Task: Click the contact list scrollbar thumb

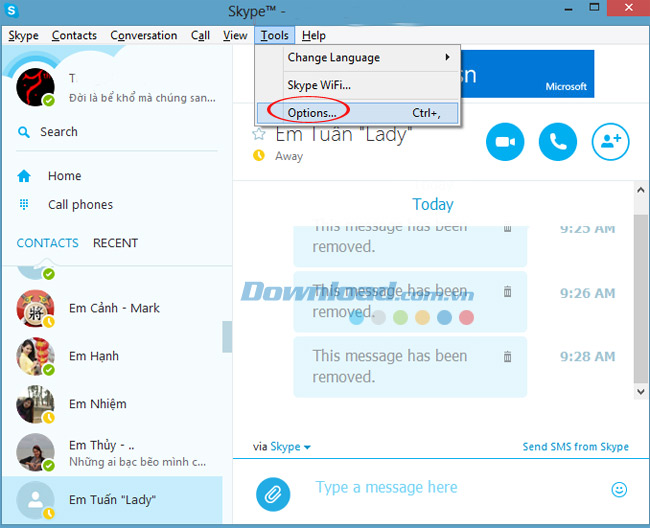Action: pyautogui.click(x=227, y=337)
